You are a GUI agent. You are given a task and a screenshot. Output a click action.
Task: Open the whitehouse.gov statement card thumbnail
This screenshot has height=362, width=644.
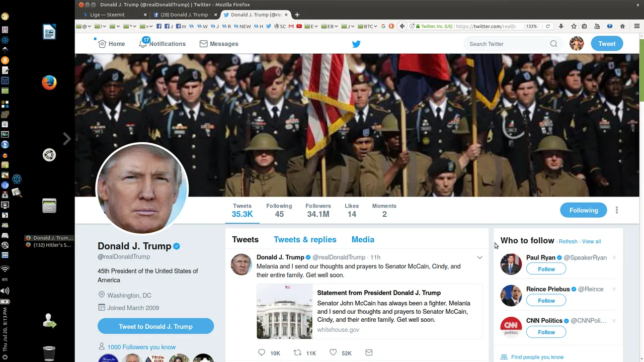(285, 311)
